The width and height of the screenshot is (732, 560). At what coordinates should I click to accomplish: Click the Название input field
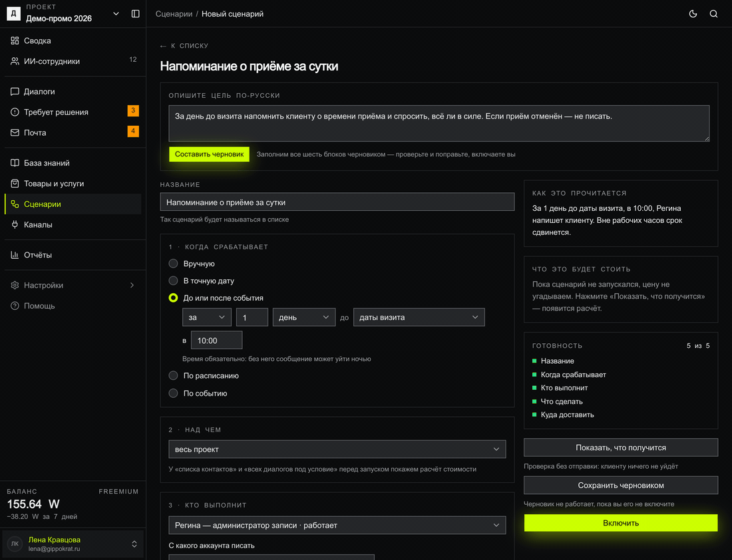coord(337,202)
